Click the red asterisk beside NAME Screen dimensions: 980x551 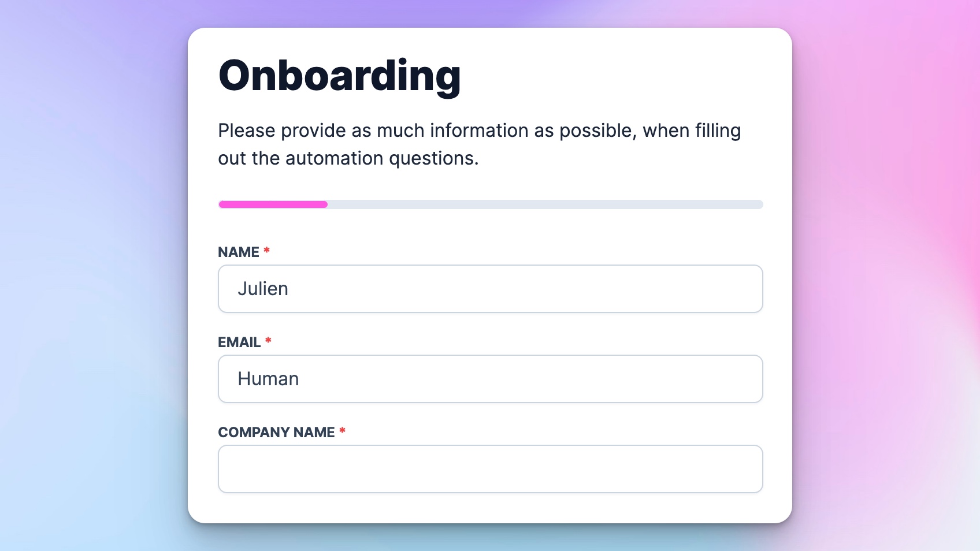coord(266,251)
